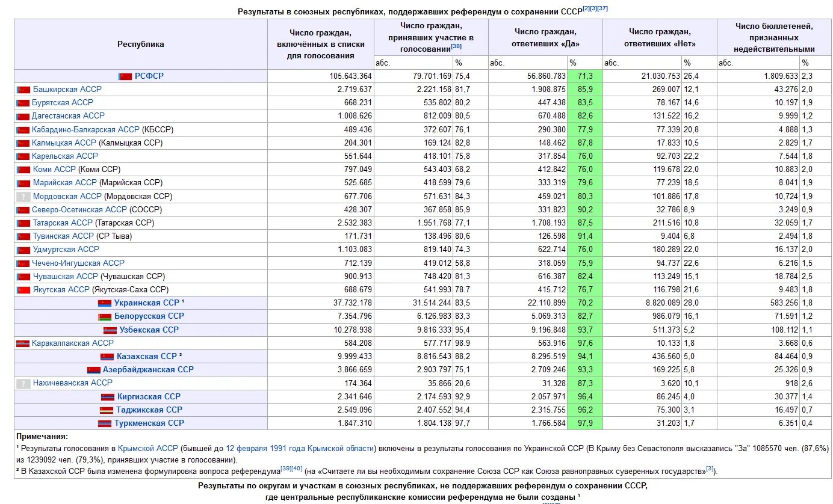Screen dimensions: 833x504
Task: Open Крымской АССР link in notes
Action: tap(148, 449)
